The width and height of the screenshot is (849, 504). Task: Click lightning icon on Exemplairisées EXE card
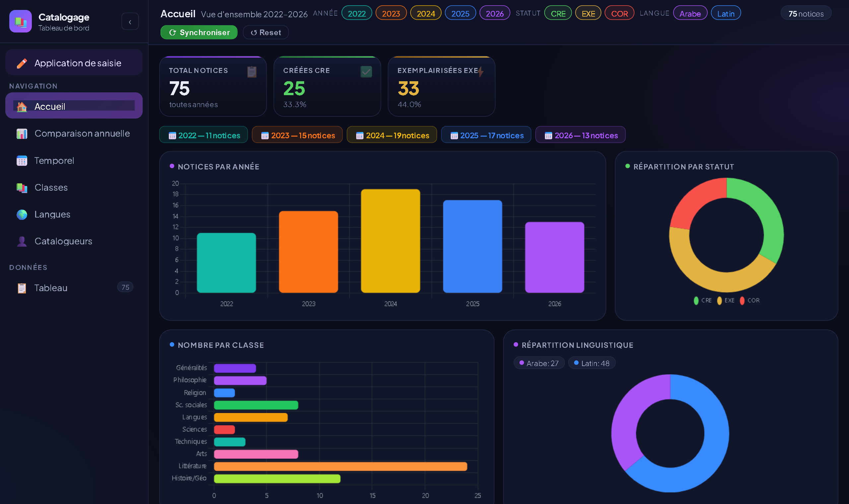(x=481, y=72)
